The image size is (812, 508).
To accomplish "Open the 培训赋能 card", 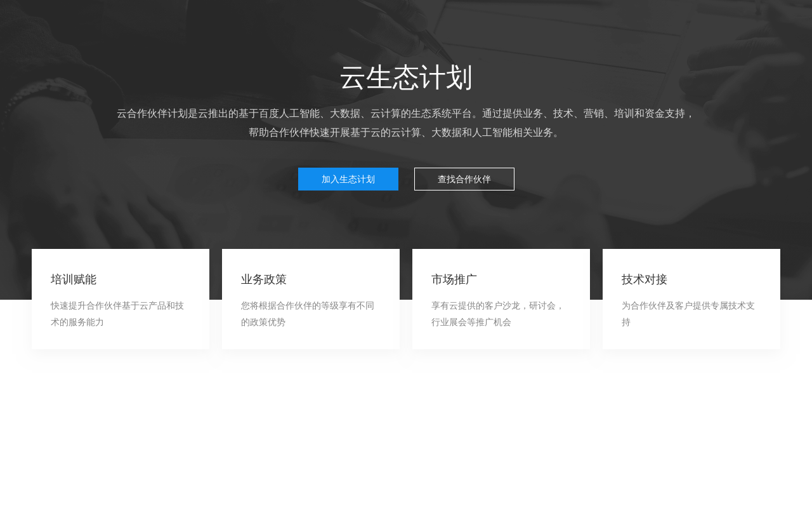I will coord(121,298).
